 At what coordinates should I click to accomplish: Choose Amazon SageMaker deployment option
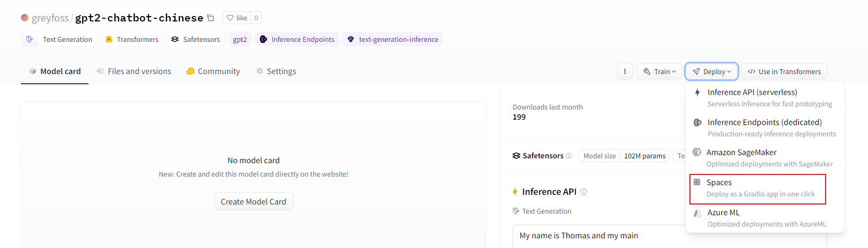click(x=765, y=158)
